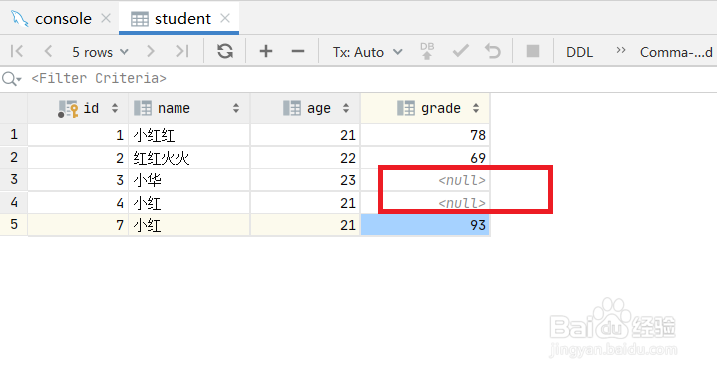This screenshot has width=717, height=374.
Task: Select the age cell with value 23
Action: coord(305,180)
